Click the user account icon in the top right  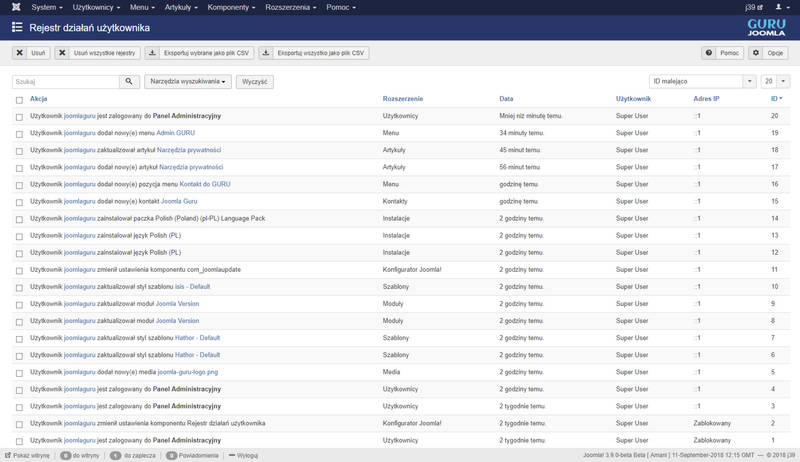[779, 7]
